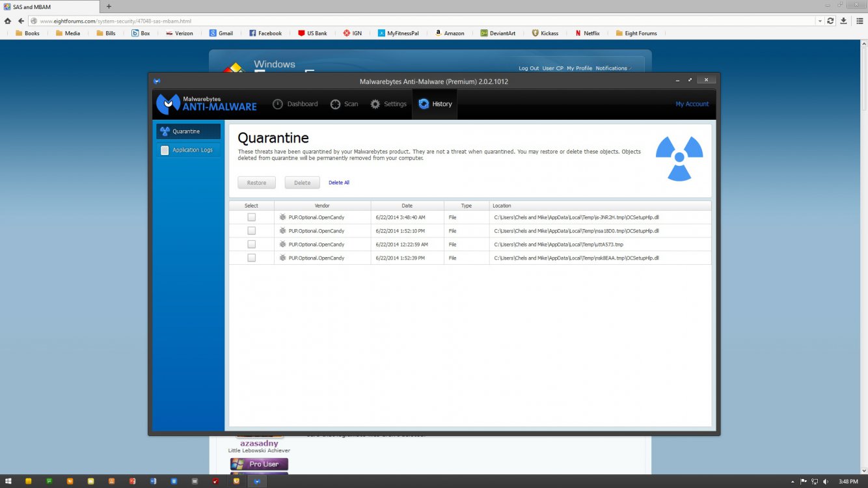Open the Kickass bookmark
The width and height of the screenshot is (868, 488).
[545, 33]
